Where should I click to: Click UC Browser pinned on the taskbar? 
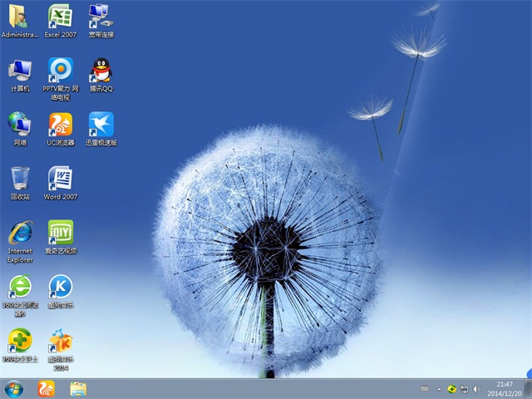tap(47, 388)
